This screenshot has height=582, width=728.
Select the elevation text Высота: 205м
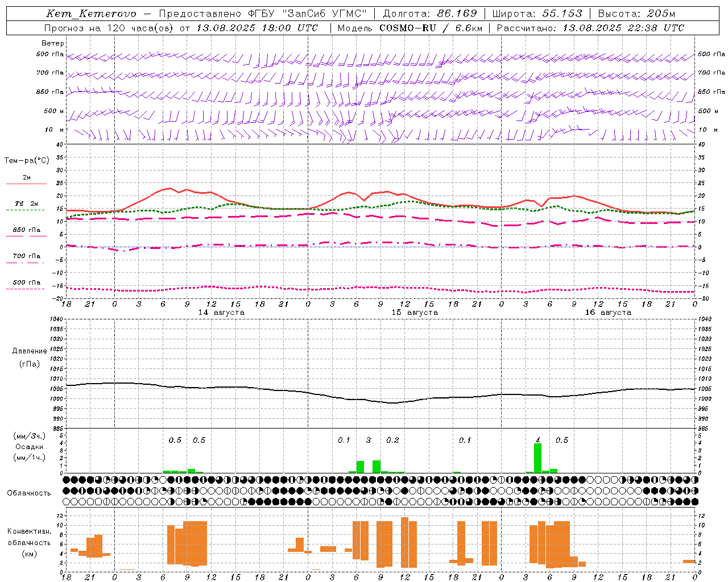[x=637, y=14]
